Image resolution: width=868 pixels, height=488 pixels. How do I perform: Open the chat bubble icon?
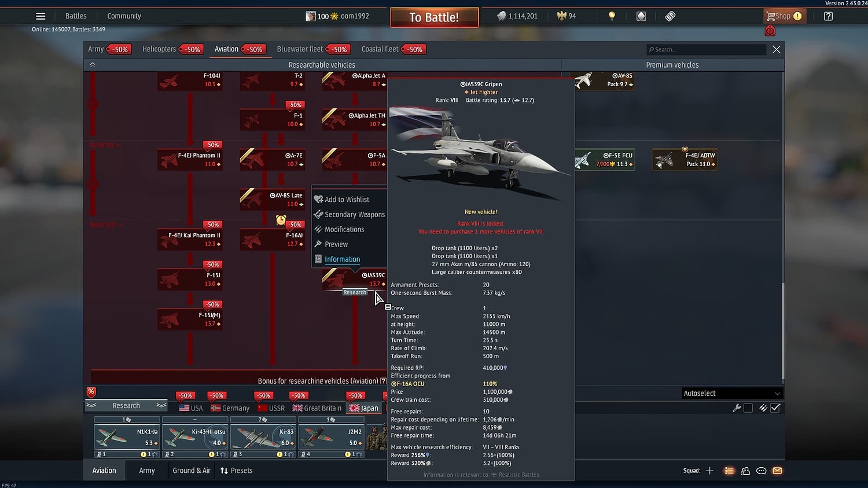point(761,471)
